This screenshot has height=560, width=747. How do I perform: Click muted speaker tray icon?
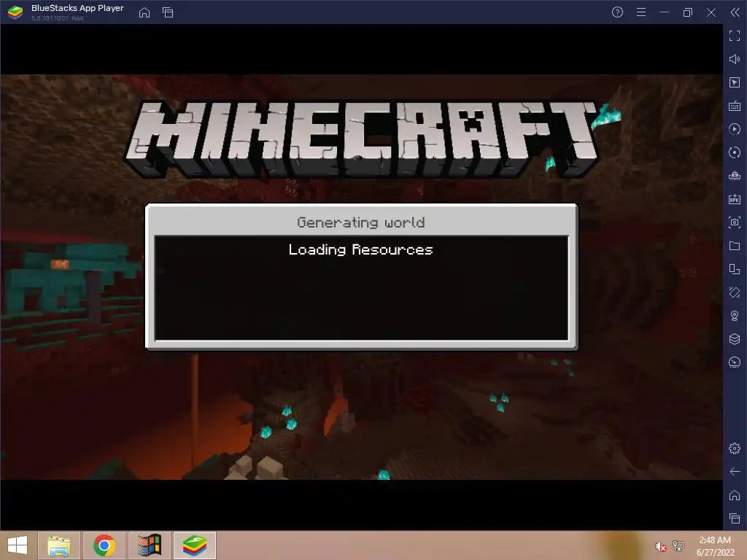coord(660,546)
